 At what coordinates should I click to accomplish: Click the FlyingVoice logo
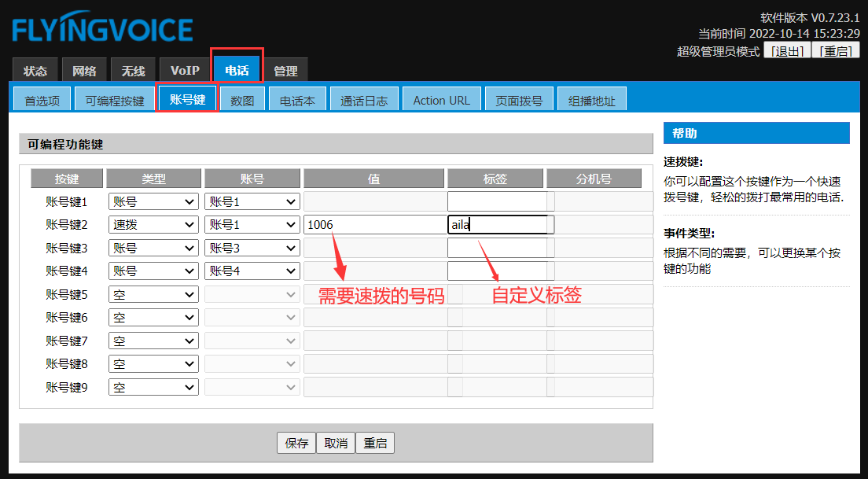102,30
